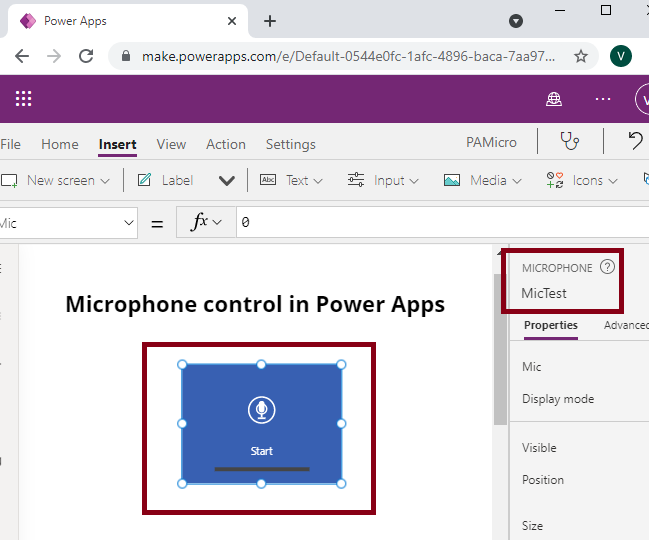The width and height of the screenshot is (649, 543).
Task: Expand the Icons dropdown
Action: click(613, 181)
